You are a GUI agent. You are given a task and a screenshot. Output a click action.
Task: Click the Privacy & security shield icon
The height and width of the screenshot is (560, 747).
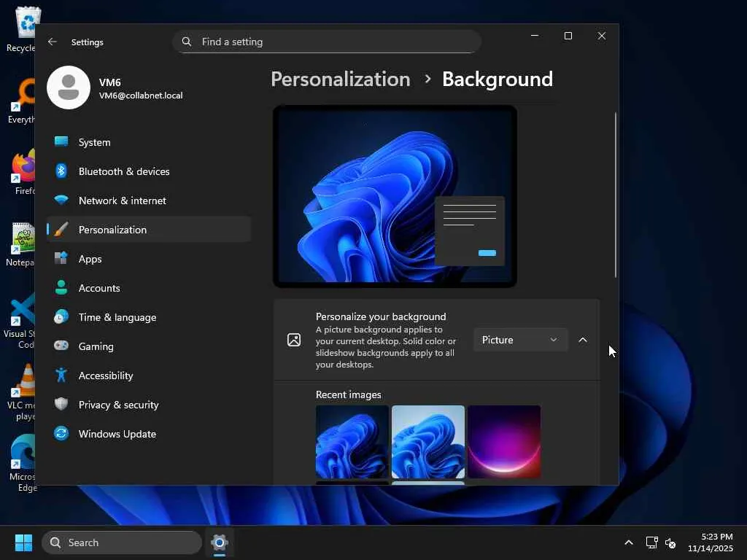(x=61, y=405)
